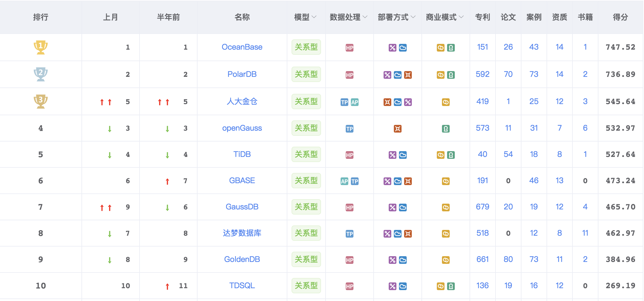This screenshot has height=301, width=644.
Task: Click the 得分 column header
Action: pyautogui.click(x=620, y=17)
